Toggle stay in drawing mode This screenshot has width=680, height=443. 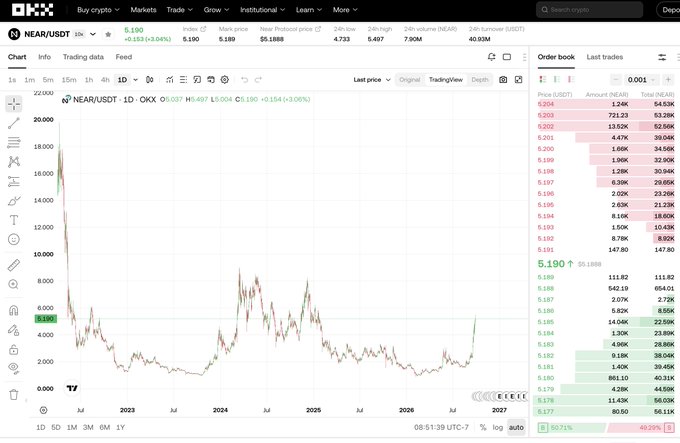click(14, 330)
